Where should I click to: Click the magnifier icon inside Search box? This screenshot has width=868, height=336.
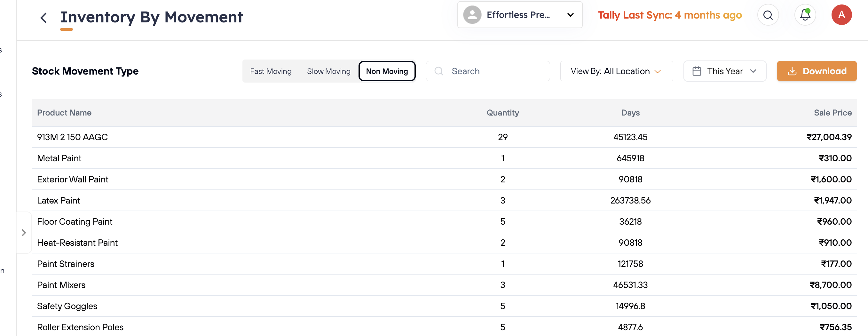point(438,71)
